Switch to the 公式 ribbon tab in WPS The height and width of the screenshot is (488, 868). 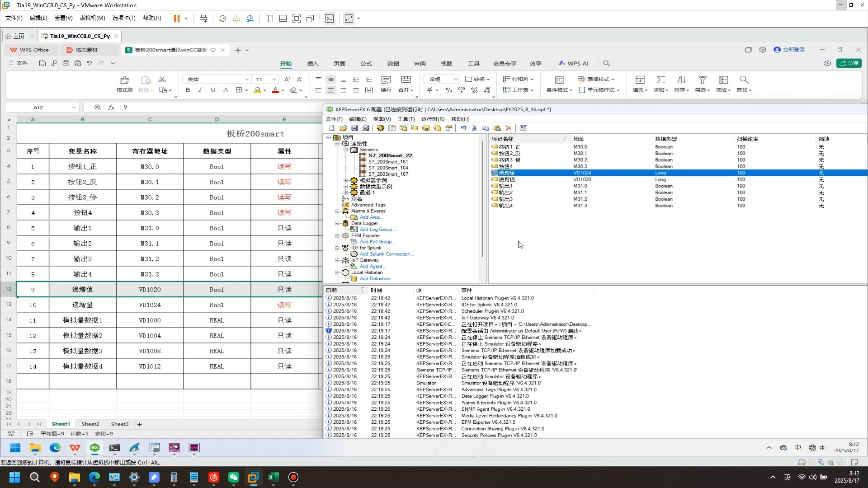[x=366, y=64]
